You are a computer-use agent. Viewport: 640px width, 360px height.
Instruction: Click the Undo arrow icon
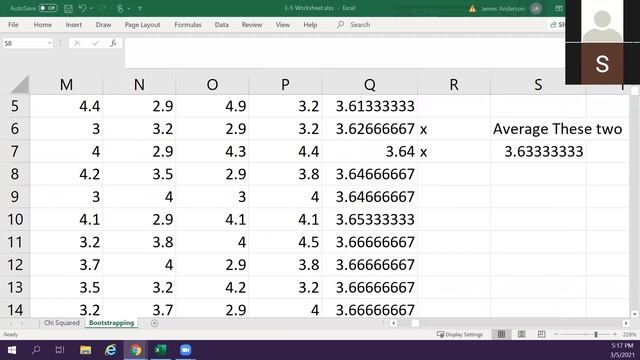coord(82,8)
